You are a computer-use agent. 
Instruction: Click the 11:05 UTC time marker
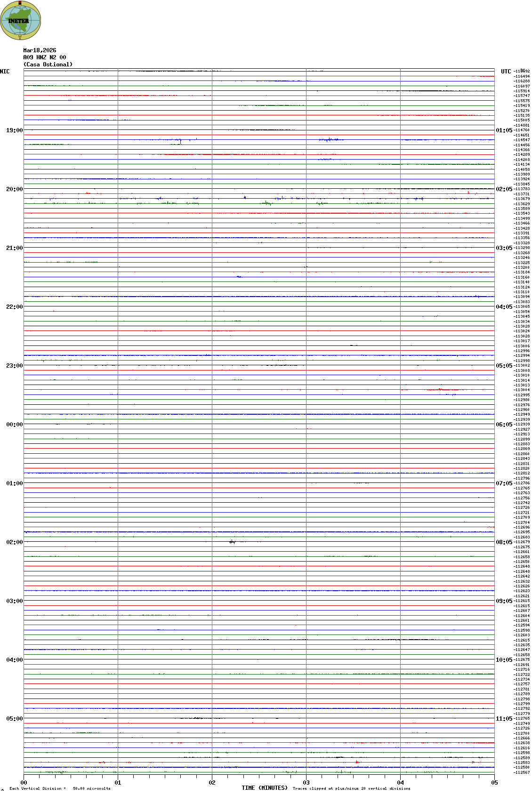pos(503,719)
